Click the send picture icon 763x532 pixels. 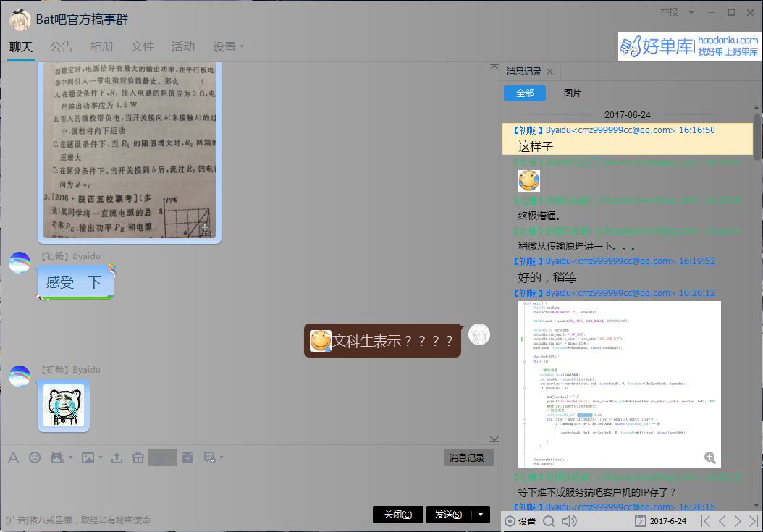88,457
